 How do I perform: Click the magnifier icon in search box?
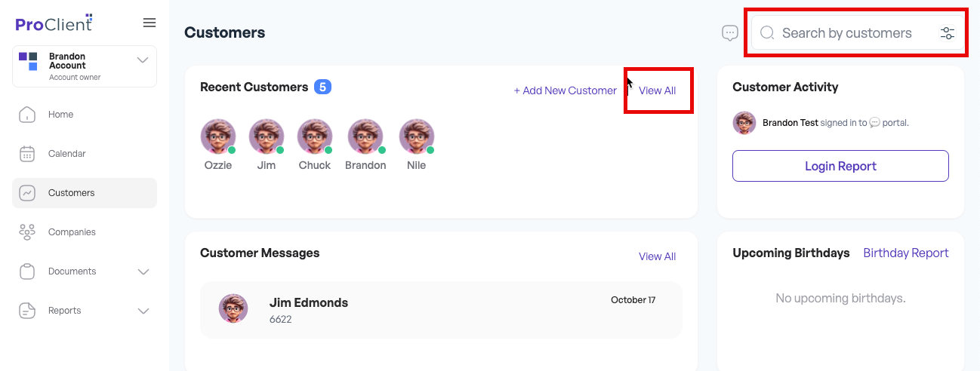click(767, 33)
